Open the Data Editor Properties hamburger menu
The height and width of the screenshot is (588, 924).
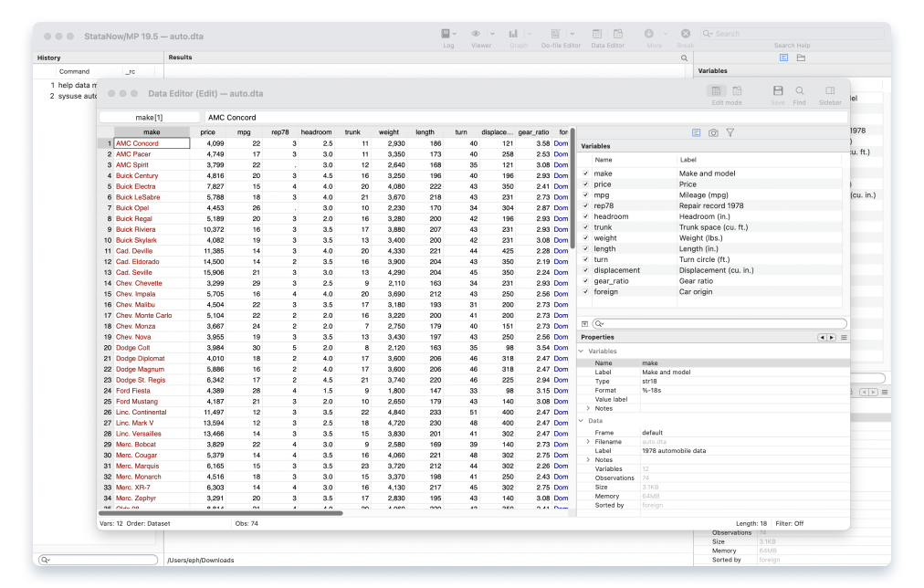[844, 338]
